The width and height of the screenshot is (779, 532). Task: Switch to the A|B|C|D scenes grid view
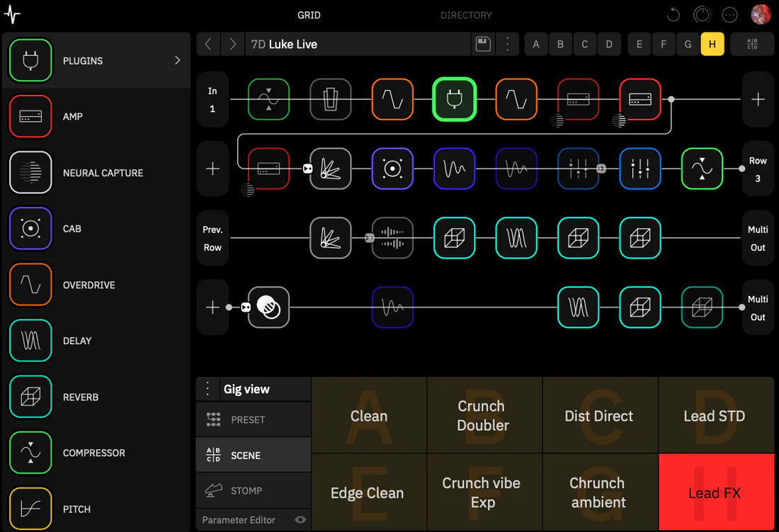[x=752, y=44]
